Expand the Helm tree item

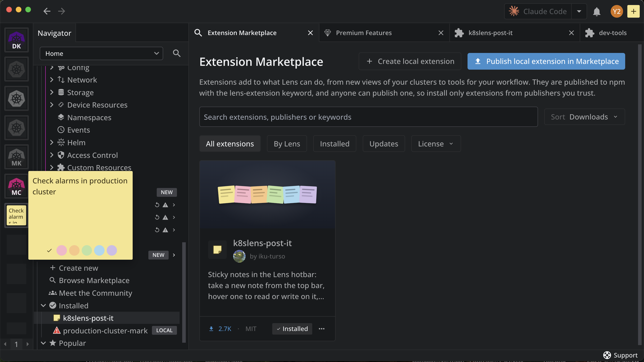pos(51,142)
